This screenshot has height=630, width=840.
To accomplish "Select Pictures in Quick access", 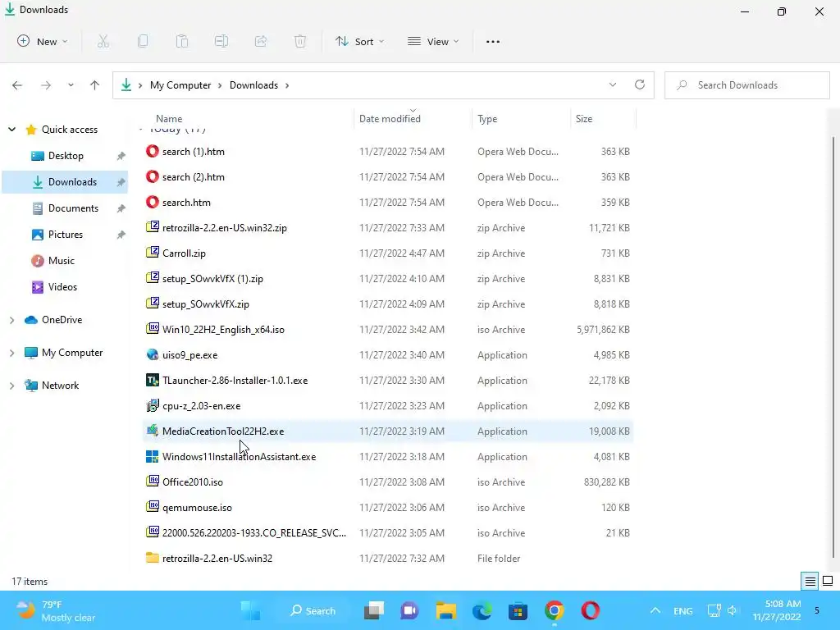I will [x=66, y=235].
